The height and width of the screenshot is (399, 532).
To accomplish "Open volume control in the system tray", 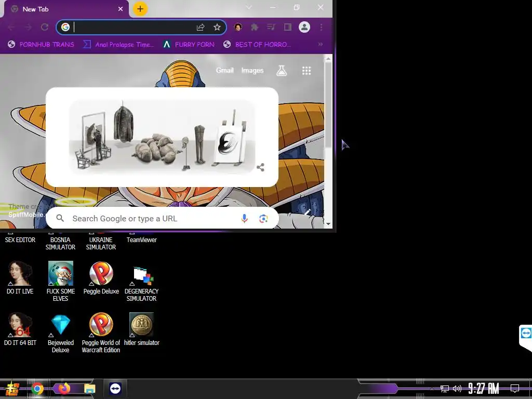I will pyautogui.click(x=457, y=389).
